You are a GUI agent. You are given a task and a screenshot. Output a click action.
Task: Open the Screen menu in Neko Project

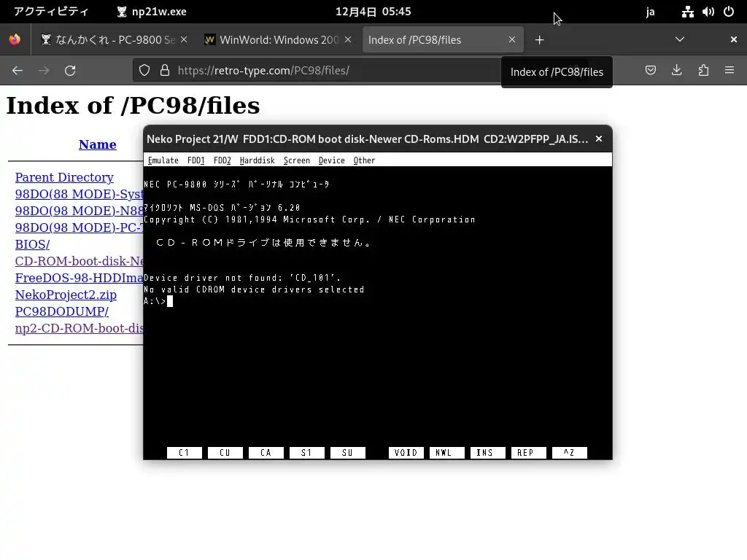[x=297, y=160]
